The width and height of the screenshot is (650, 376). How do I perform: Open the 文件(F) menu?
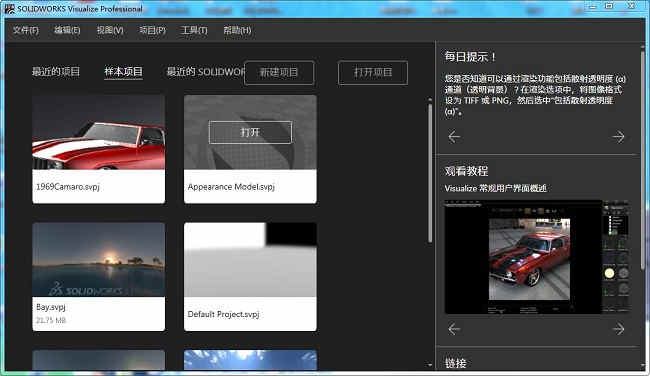(26, 30)
